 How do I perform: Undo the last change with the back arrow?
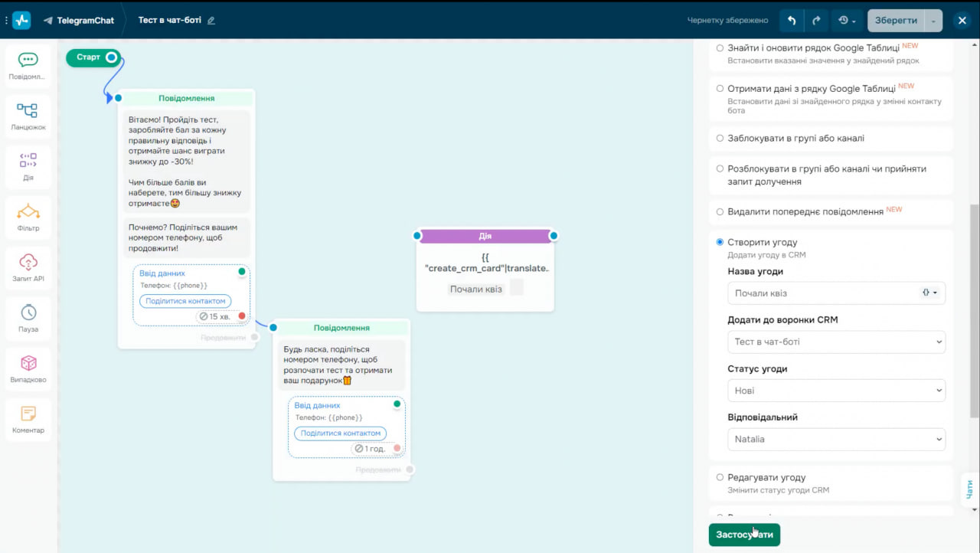click(792, 21)
